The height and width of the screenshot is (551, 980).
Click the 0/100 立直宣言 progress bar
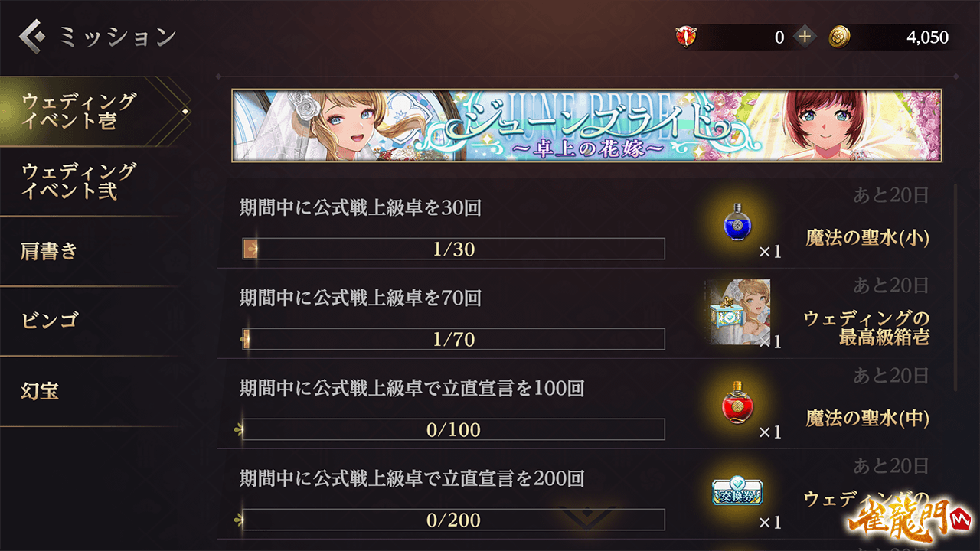pyautogui.click(x=453, y=429)
